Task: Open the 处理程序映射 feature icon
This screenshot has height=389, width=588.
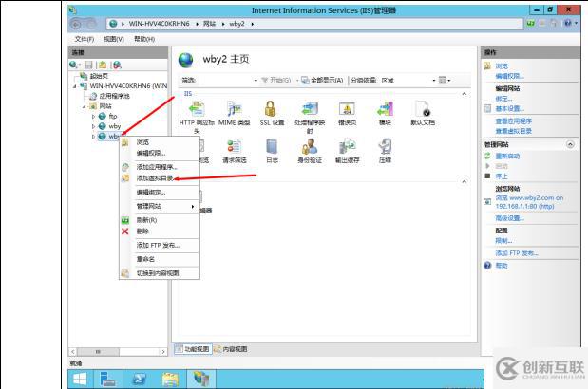Action: (x=310, y=109)
